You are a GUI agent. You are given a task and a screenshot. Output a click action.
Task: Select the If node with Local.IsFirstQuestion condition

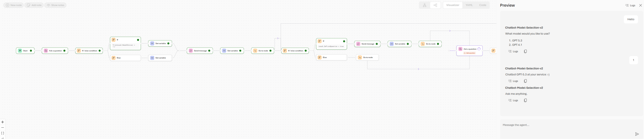click(x=331, y=44)
